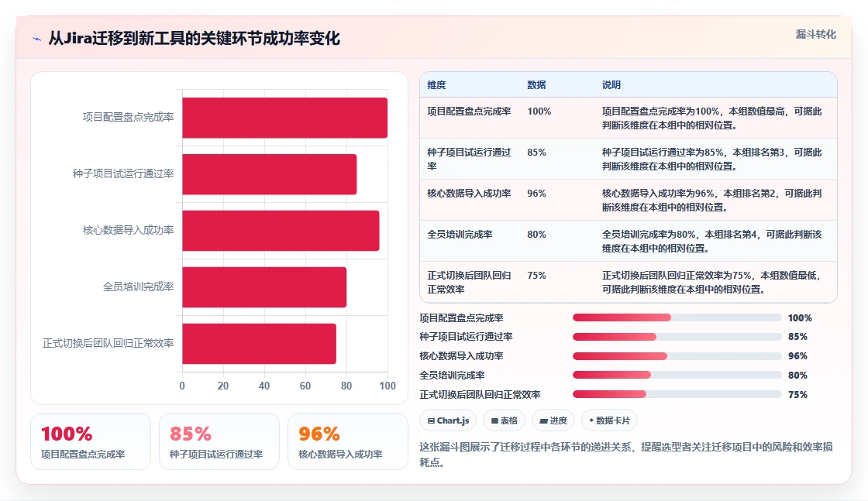Viewport: 868px width, 501px height.
Task: Click the 96% data card for 核心数据导入成功率
Action: pos(348,441)
